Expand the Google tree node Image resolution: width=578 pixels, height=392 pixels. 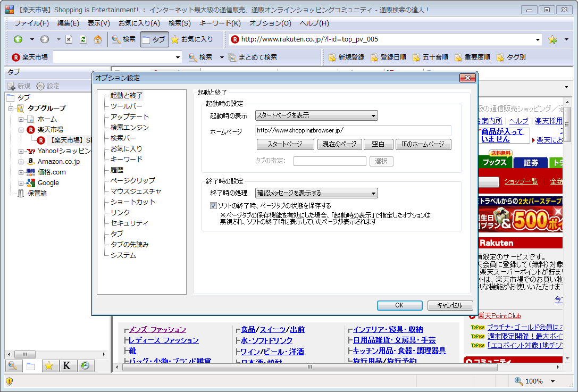(21, 183)
